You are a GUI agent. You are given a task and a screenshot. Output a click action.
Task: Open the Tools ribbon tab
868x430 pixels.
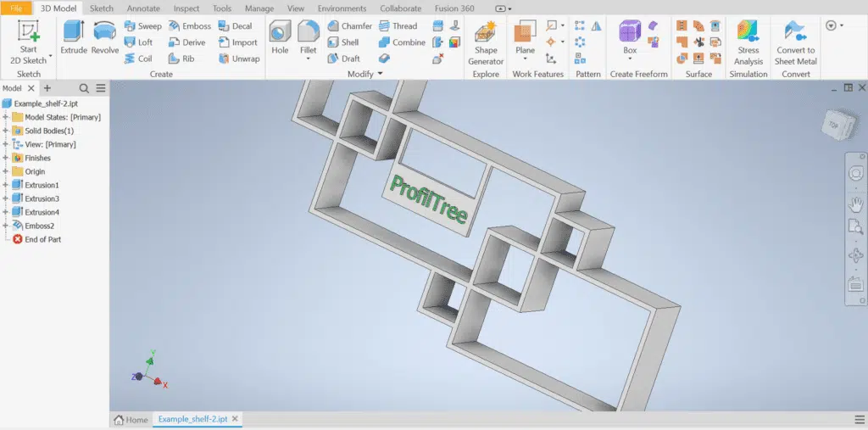coord(222,8)
